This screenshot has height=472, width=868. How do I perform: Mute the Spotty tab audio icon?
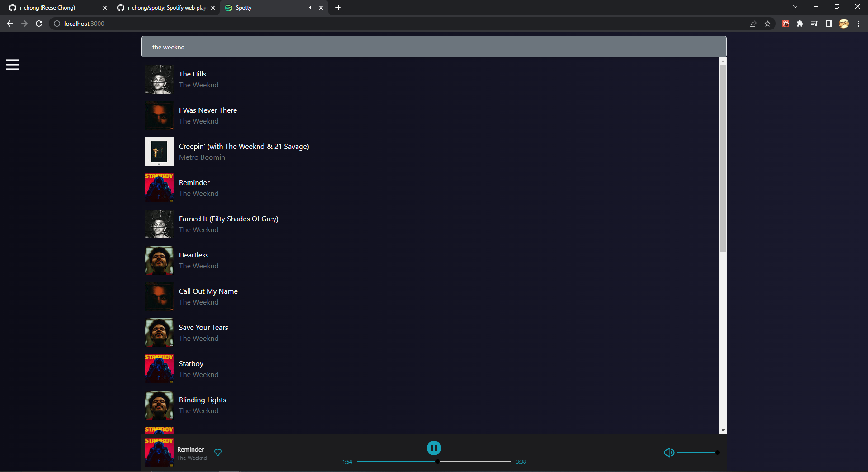pos(311,8)
